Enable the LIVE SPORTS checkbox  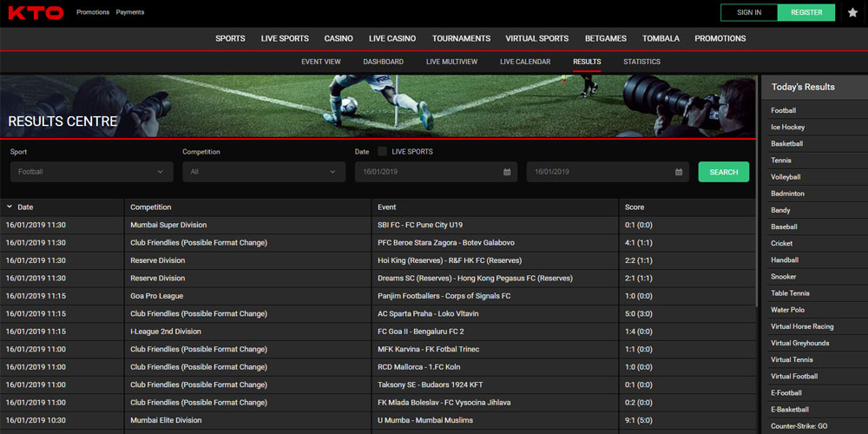(x=383, y=152)
